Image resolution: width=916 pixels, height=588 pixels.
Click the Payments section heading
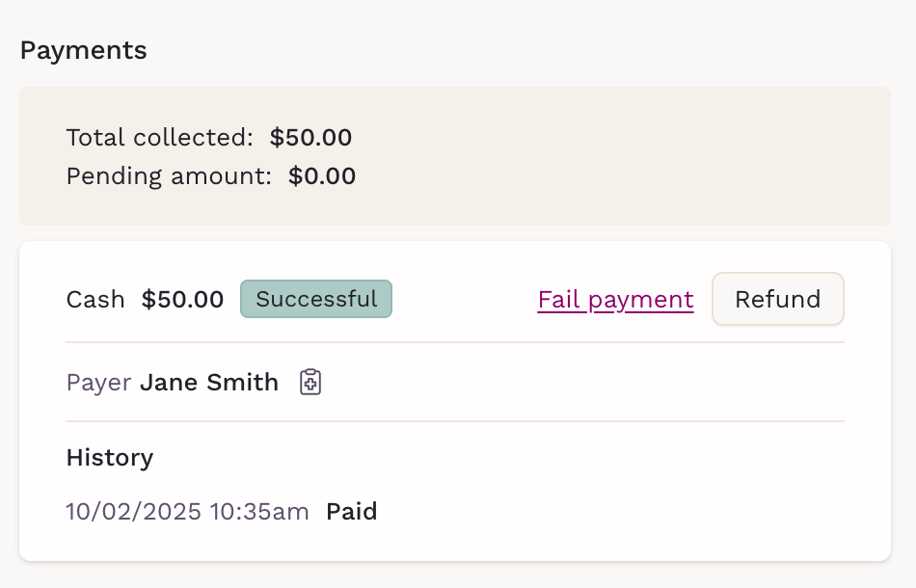click(84, 50)
